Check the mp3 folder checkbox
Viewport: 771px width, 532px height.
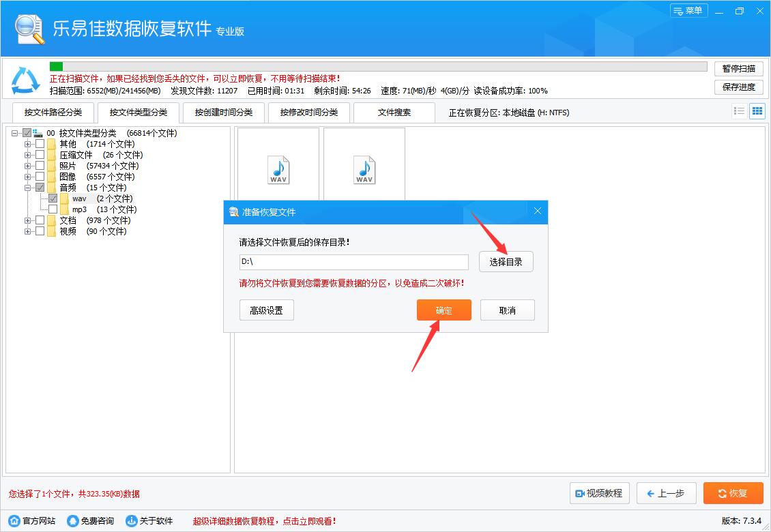[x=53, y=209]
